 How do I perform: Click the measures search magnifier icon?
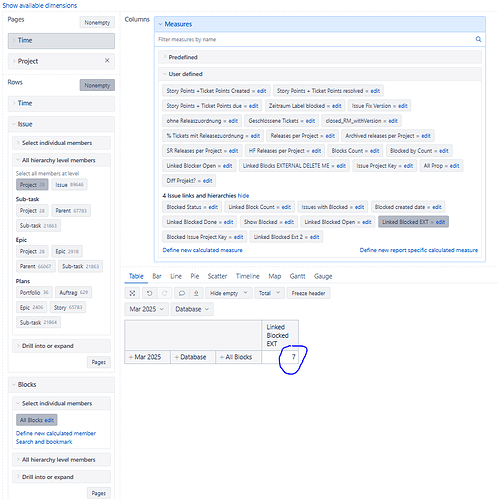(x=478, y=39)
